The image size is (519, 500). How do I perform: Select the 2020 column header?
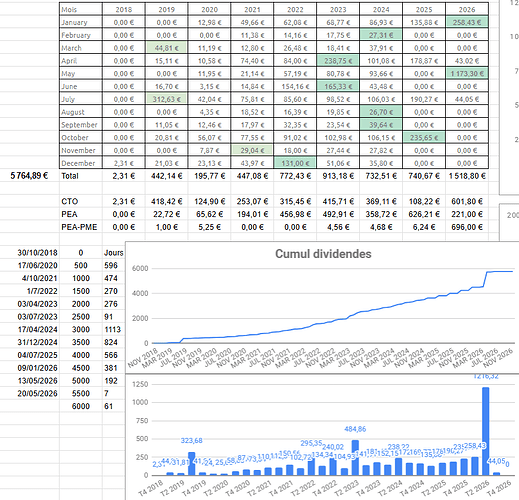pyautogui.click(x=209, y=9)
